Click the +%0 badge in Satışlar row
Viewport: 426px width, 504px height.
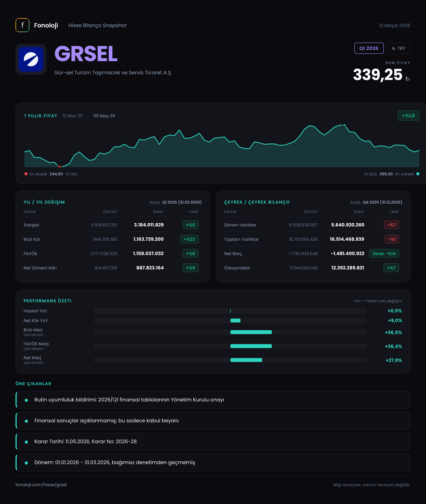190,225
